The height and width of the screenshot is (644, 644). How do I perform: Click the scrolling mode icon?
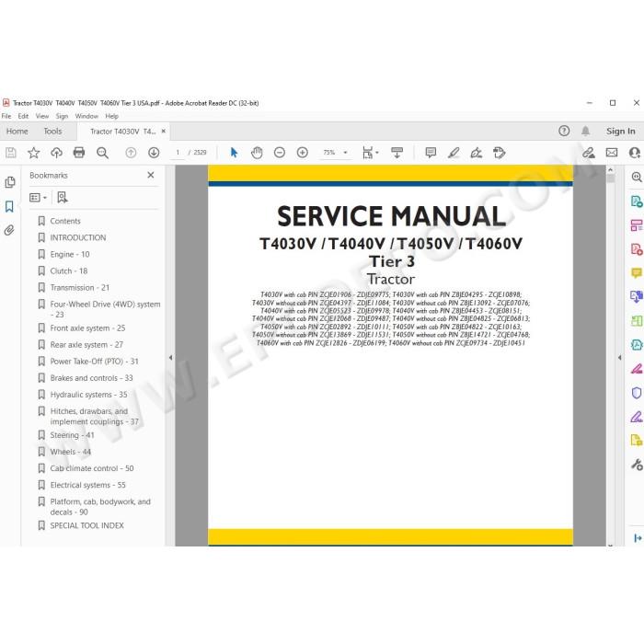coord(397,153)
